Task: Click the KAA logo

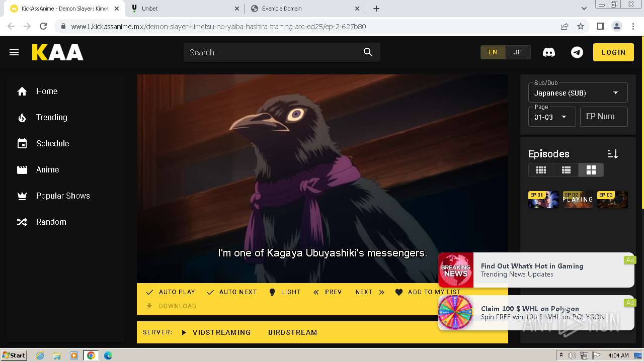Action: tap(58, 52)
